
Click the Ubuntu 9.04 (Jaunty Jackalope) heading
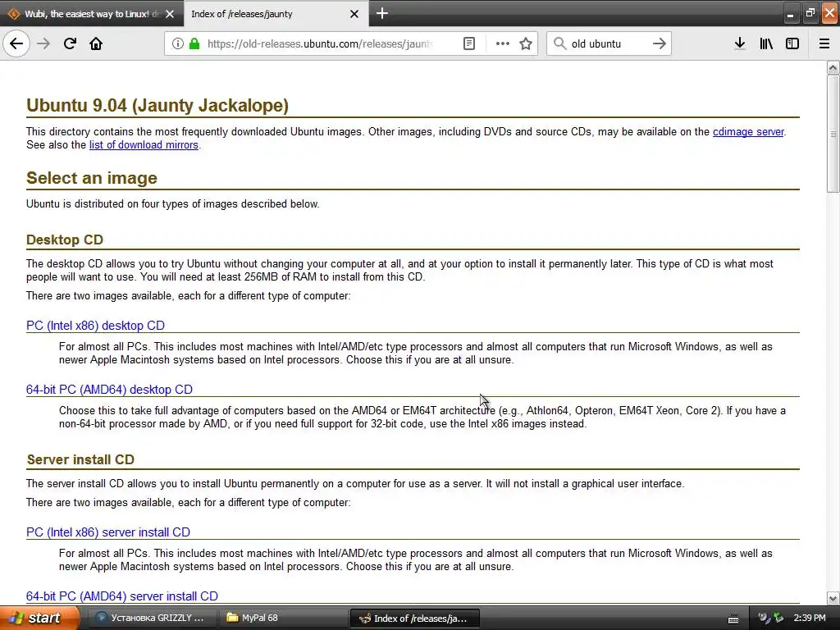pyautogui.click(x=157, y=105)
